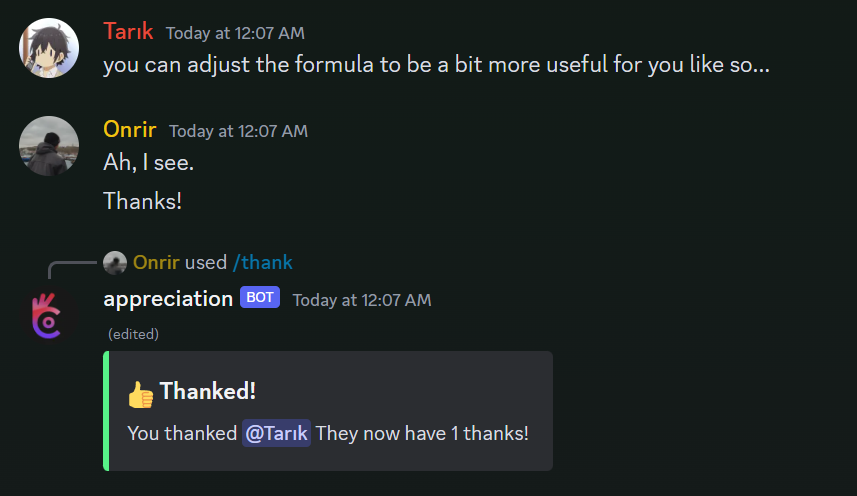The height and width of the screenshot is (496, 857).
Task: Click the yellow Onrir username in the message header
Action: [130, 129]
